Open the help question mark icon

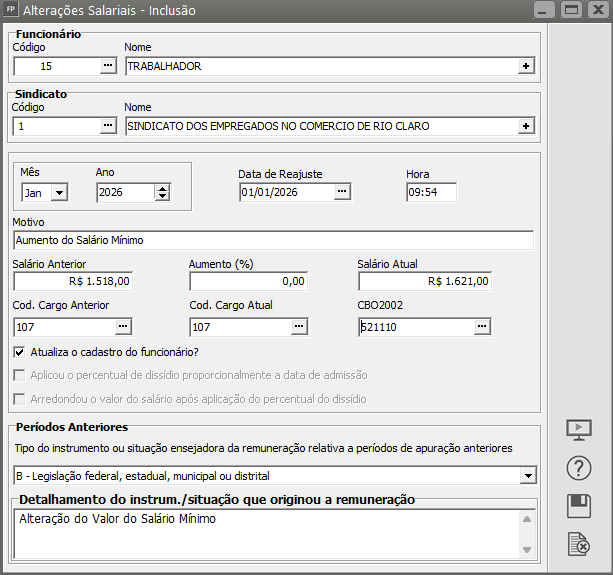click(x=579, y=467)
